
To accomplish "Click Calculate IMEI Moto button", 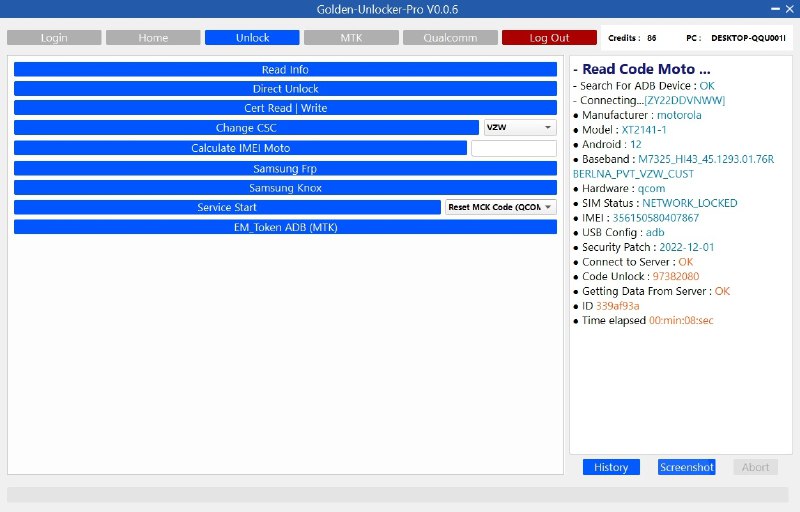I will click(x=240, y=148).
